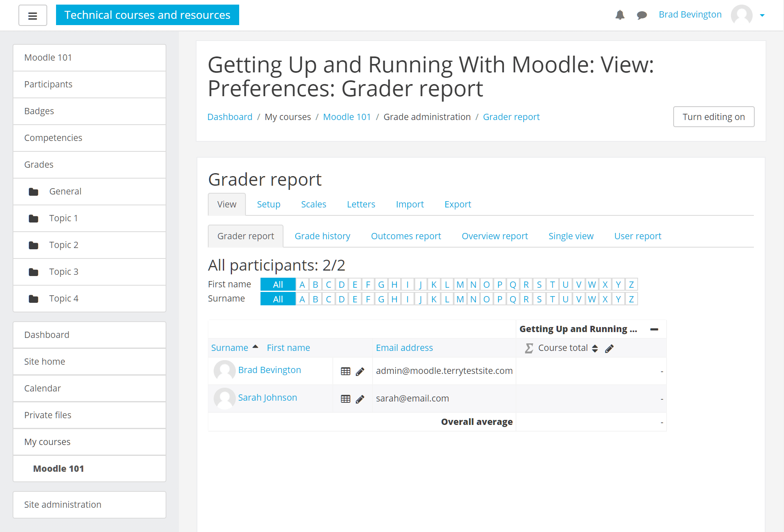
Task: Switch to the Scales tab
Action: click(x=314, y=204)
